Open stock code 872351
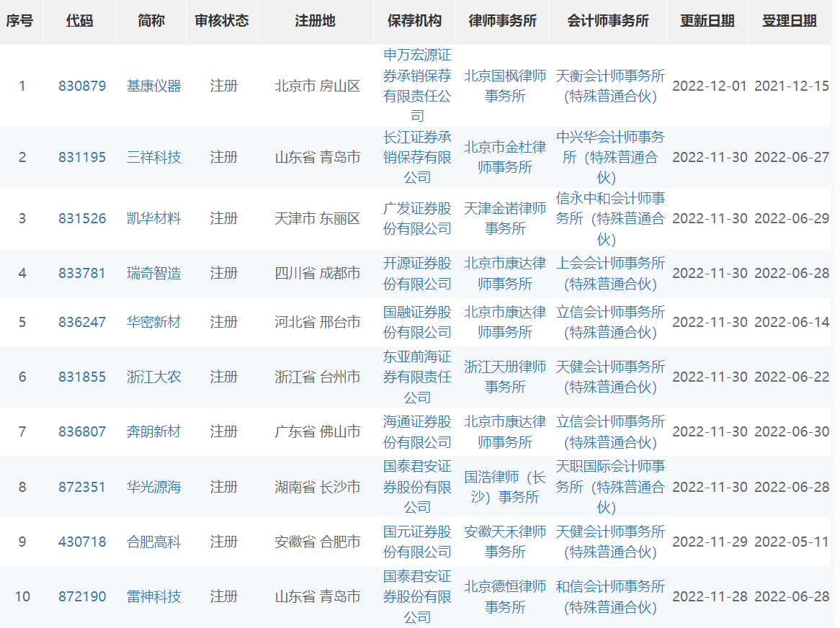 pyautogui.click(x=82, y=487)
